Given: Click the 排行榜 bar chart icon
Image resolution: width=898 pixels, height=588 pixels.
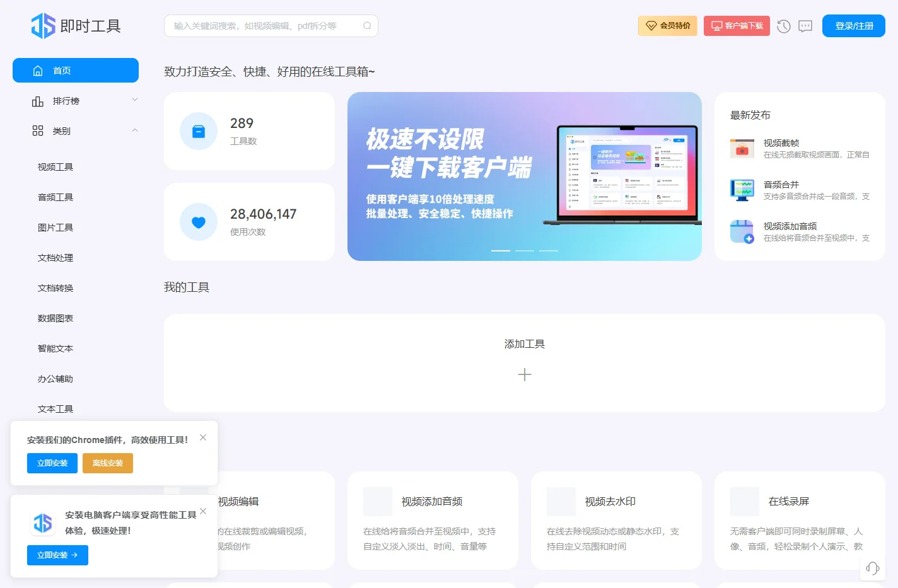Looking at the screenshot, I should click(38, 101).
